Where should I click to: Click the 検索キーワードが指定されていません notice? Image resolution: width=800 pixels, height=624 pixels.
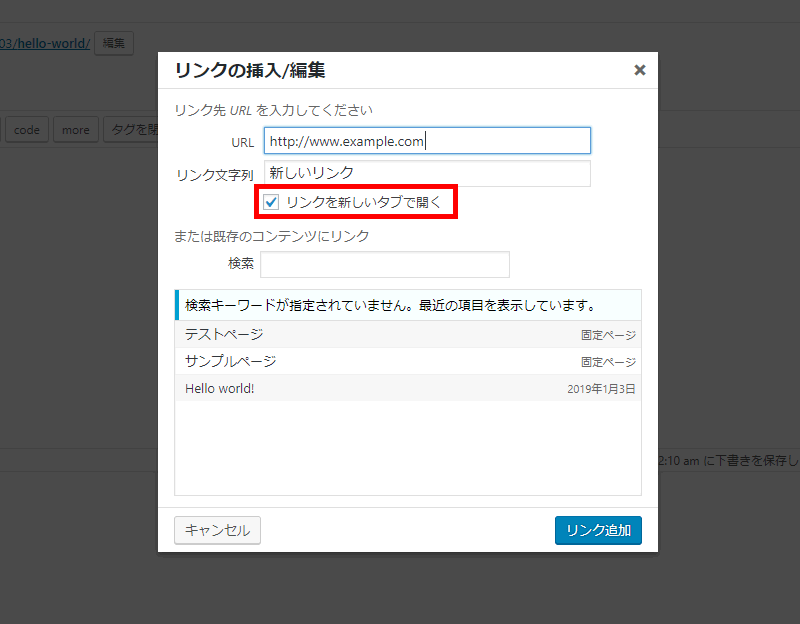tap(390, 305)
